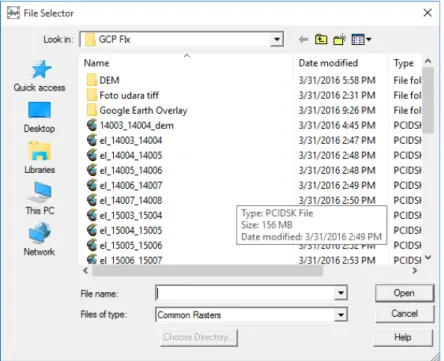Viewport: 444px width, 361px height.
Task: Click the 14003_14004_dem file icon
Action: pos(92,125)
